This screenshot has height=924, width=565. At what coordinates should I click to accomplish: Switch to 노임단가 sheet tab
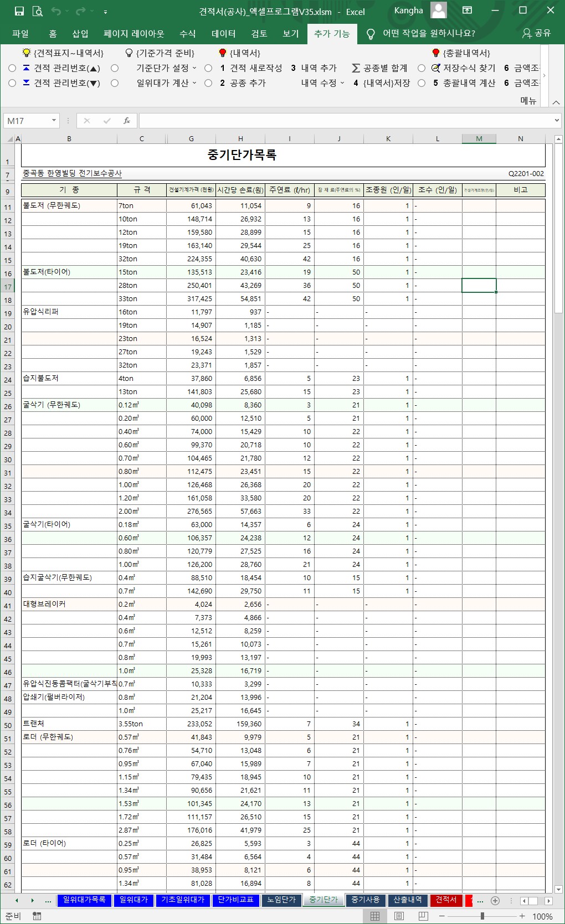[x=281, y=900]
